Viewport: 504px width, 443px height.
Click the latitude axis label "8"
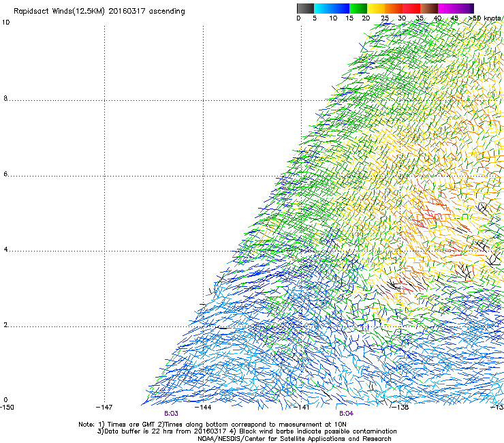point(5,98)
